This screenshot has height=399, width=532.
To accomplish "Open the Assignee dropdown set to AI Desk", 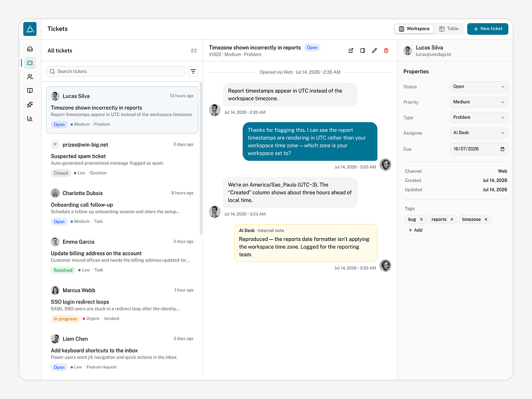I will point(479,132).
